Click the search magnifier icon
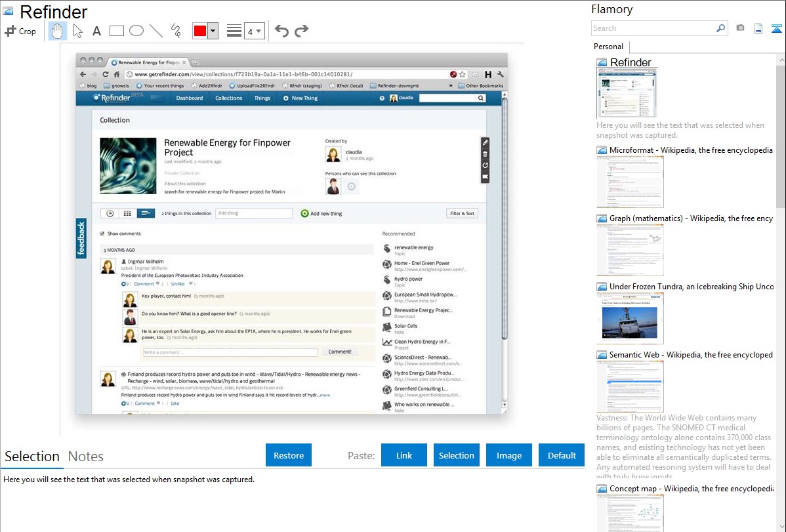 pos(720,28)
